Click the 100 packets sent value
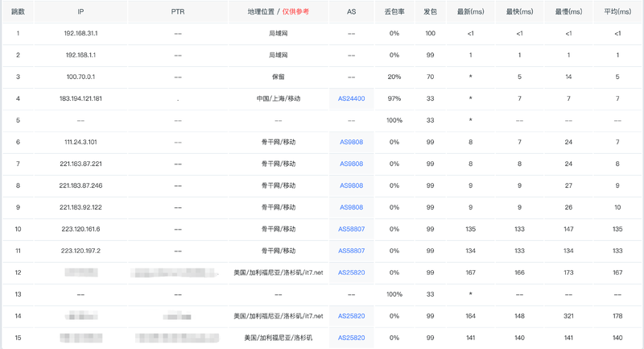Viewport: 644px width, 349px height. [x=430, y=34]
